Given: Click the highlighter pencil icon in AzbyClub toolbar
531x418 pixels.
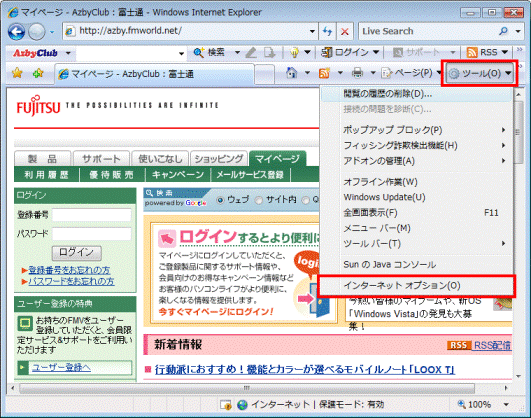Looking at the screenshot, I should click(x=251, y=53).
